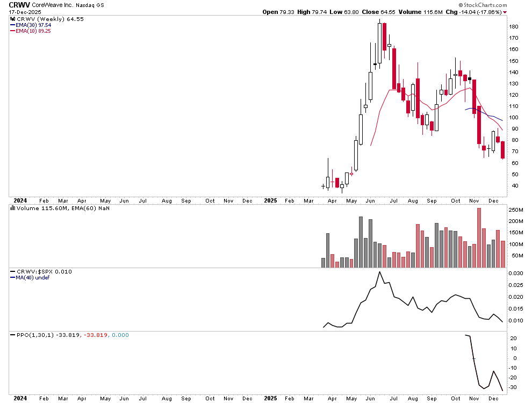Click the 2025 label on the bottom axis
Screen dimensions: 532x403
(x=270, y=398)
